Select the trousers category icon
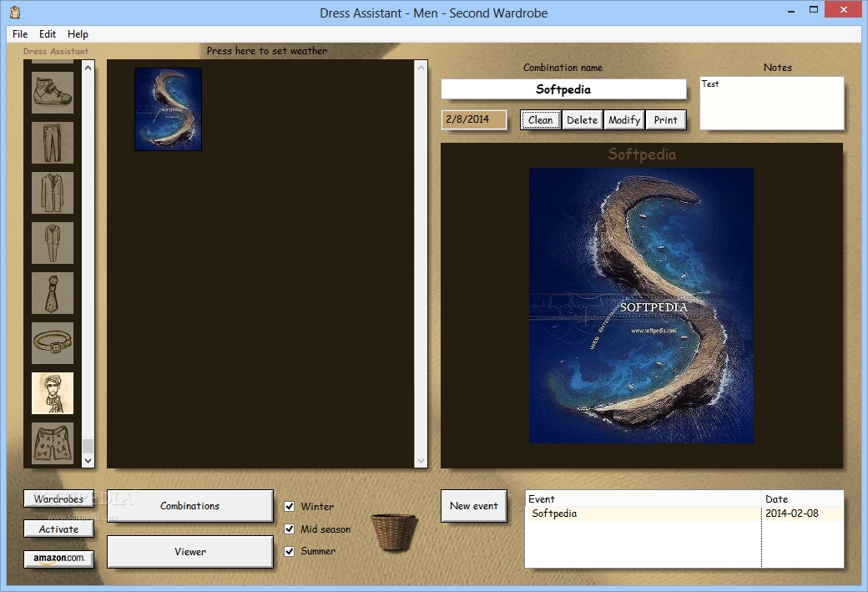 click(x=53, y=143)
